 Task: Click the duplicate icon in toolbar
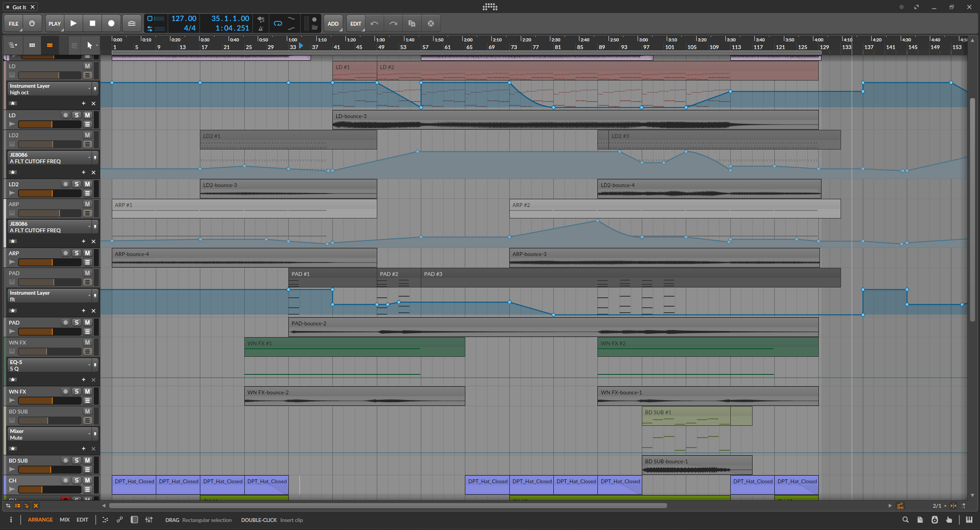tap(412, 23)
